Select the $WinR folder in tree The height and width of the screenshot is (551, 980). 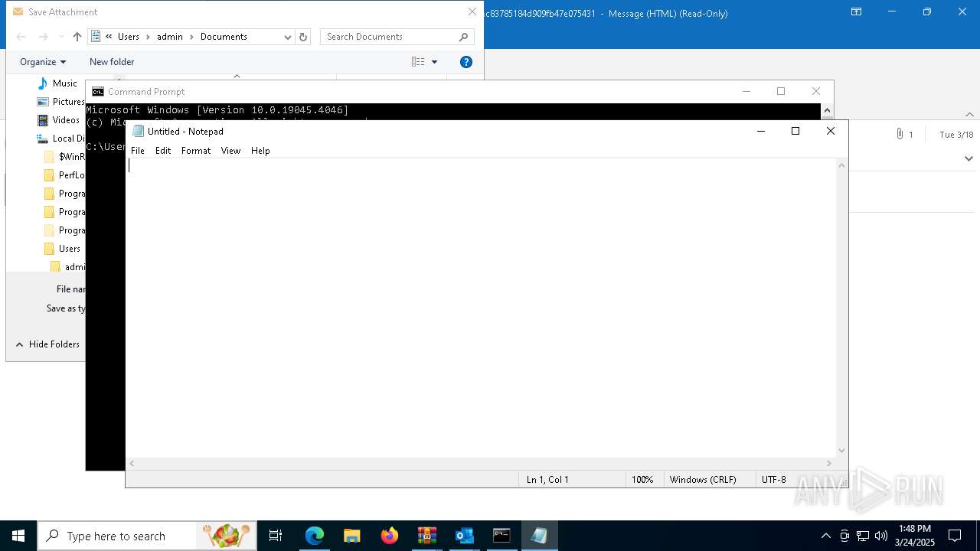[65, 157]
